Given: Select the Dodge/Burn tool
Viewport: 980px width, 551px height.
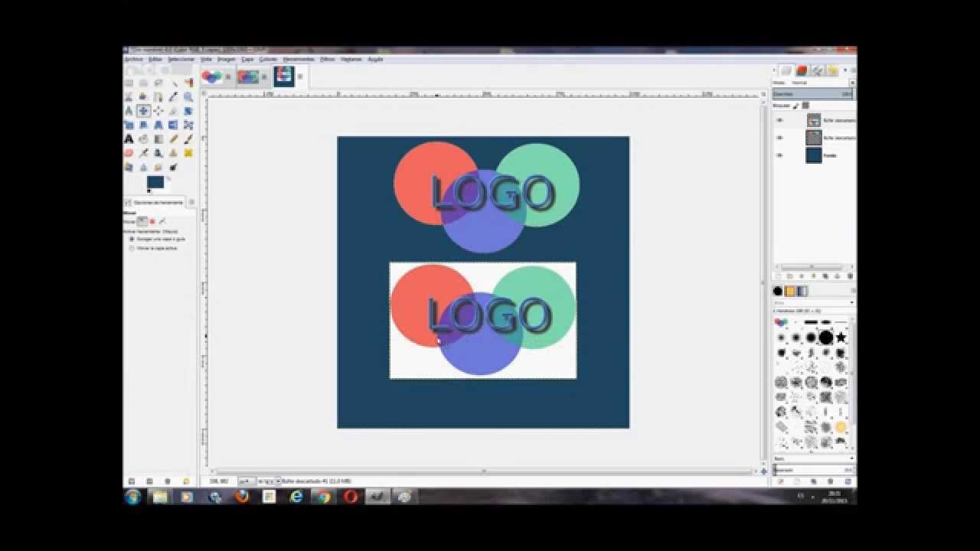Looking at the screenshot, I should 173,167.
